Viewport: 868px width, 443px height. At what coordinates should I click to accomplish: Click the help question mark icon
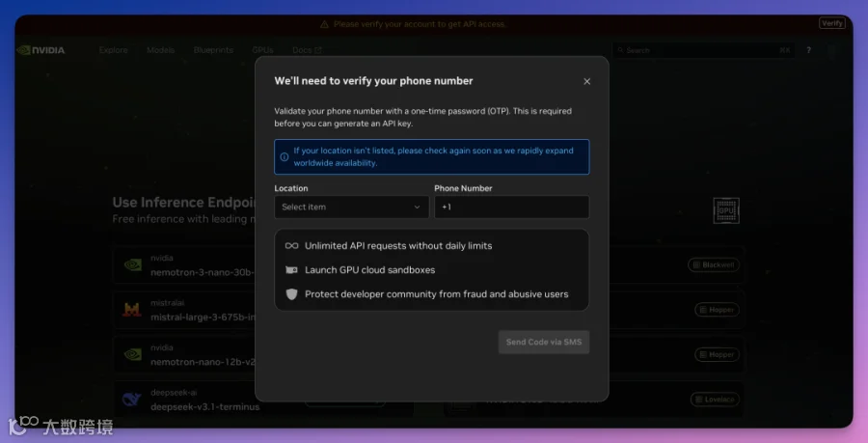(809, 50)
